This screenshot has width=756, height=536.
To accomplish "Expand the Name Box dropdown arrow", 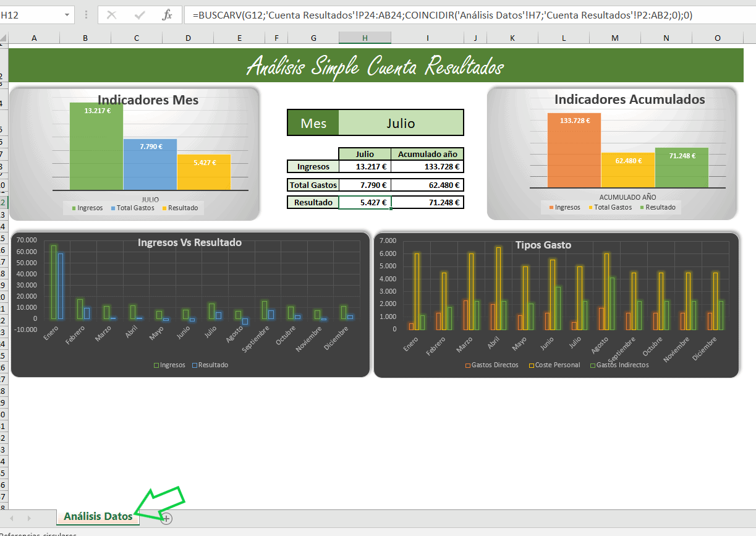I will 66,15.
